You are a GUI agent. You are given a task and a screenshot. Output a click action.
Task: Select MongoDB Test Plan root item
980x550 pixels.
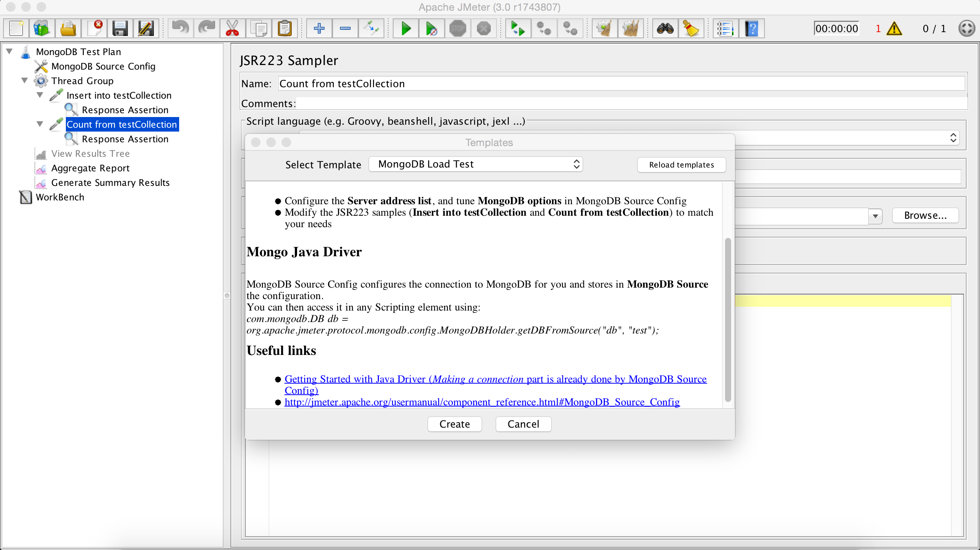click(78, 52)
